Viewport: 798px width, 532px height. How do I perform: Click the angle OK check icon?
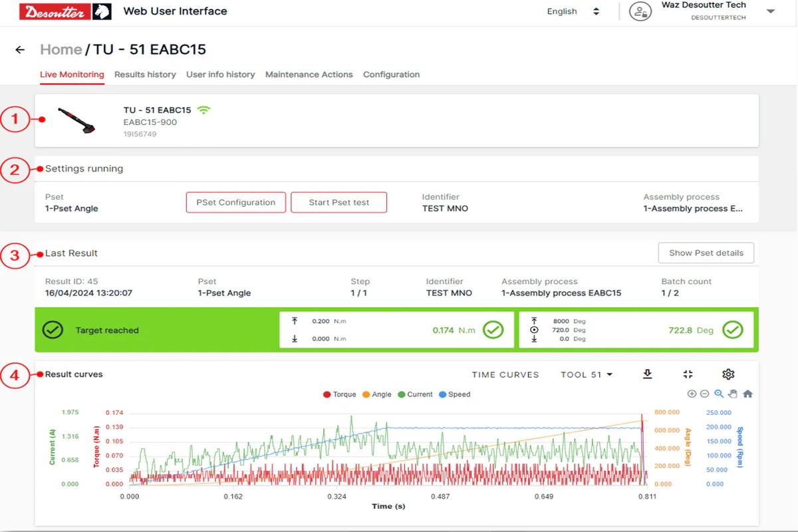(x=733, y=330)
